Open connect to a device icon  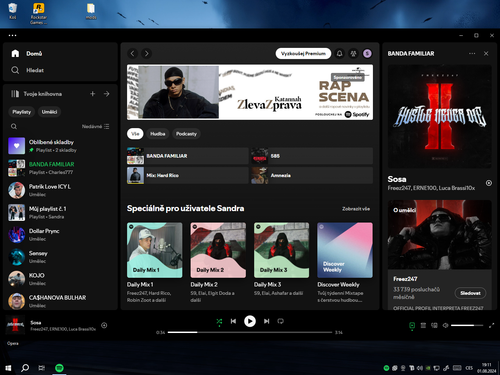point(434,326)
